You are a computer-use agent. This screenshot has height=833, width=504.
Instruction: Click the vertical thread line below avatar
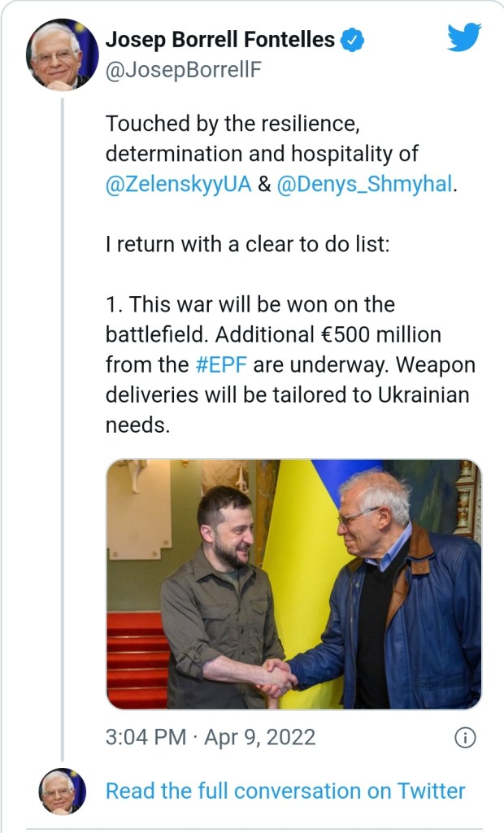[x=63, y=407]
